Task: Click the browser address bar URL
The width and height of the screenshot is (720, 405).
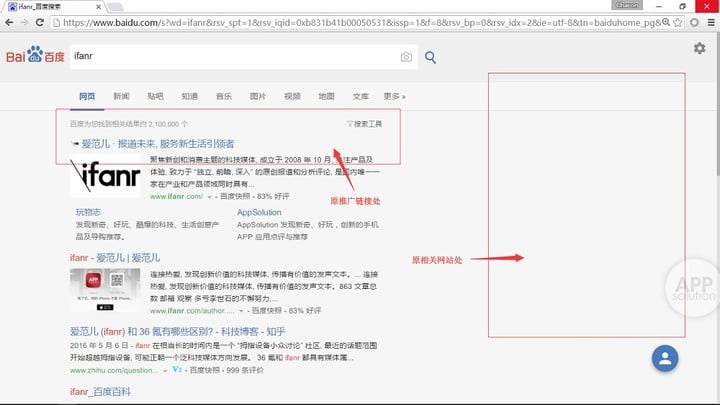Action: [x=362, y=22]
